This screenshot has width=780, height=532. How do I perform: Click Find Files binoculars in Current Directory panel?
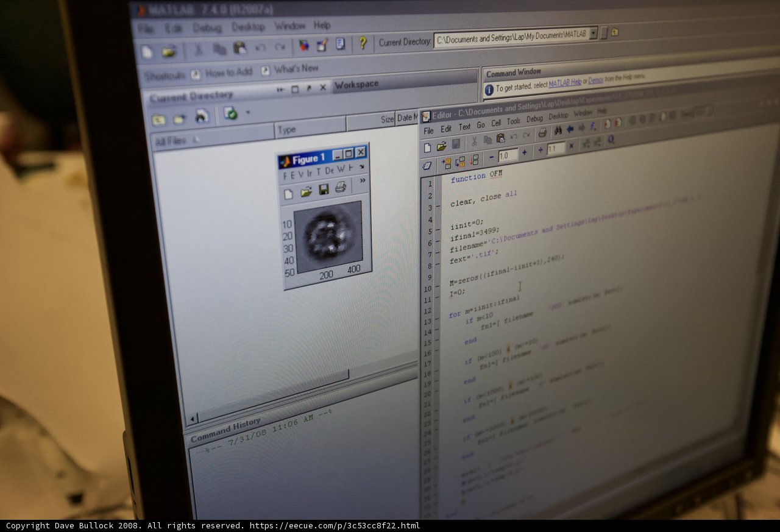click(202, 116)
